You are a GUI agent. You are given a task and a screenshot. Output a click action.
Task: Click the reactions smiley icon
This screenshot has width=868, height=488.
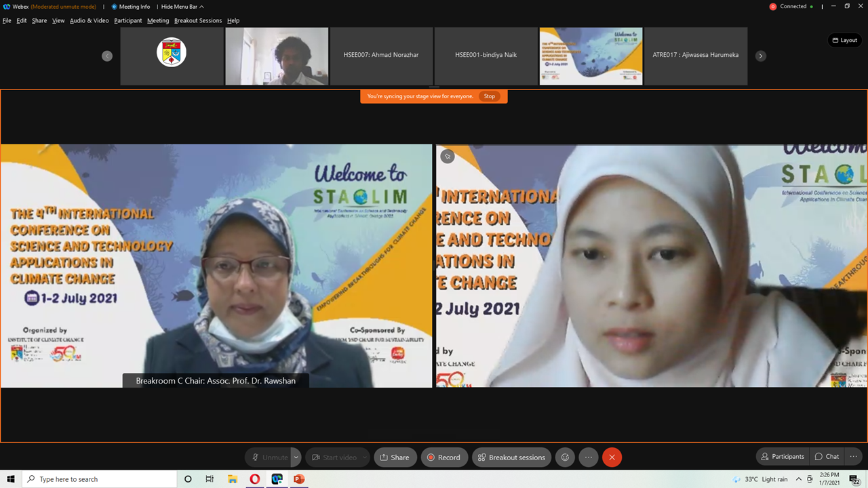(x=565, y=457)
